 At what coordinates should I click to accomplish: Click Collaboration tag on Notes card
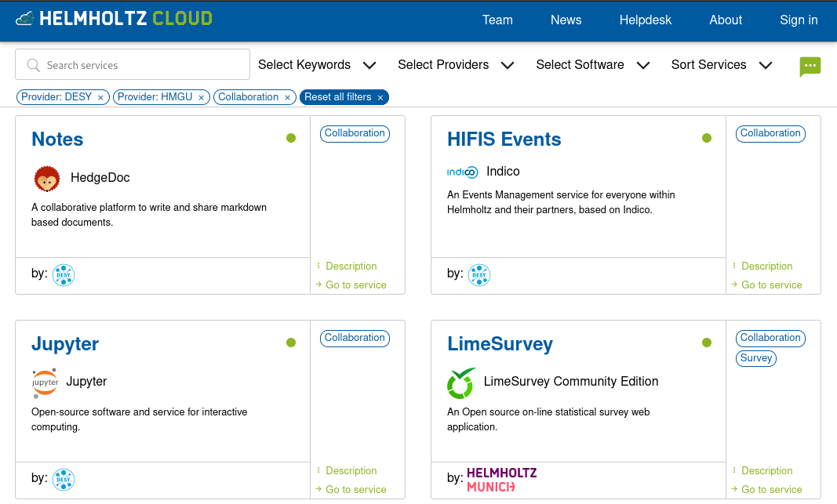click(355, 133)
